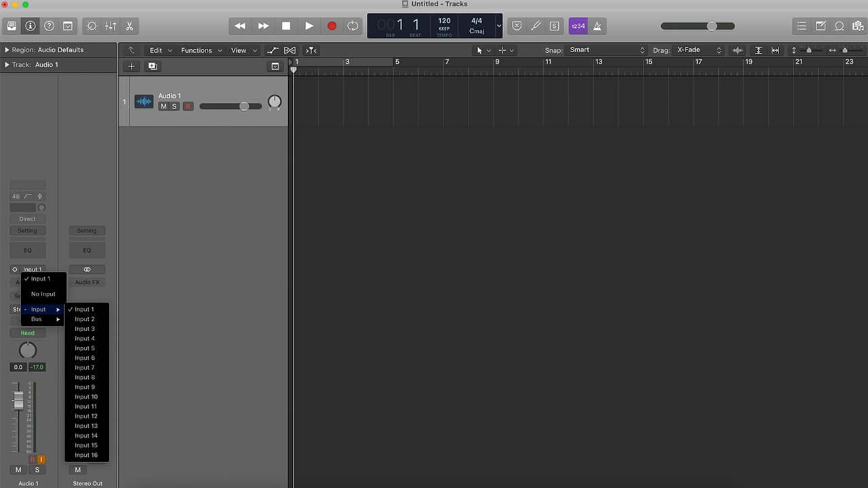868x488 pixels.
Task: Open the Library panel icon
Action: (x=12, y=26)
